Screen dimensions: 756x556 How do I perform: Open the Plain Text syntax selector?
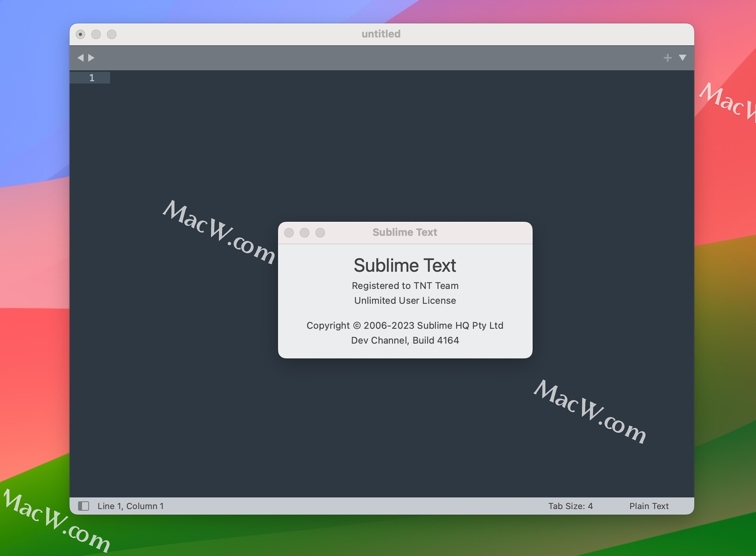(649, 506)
